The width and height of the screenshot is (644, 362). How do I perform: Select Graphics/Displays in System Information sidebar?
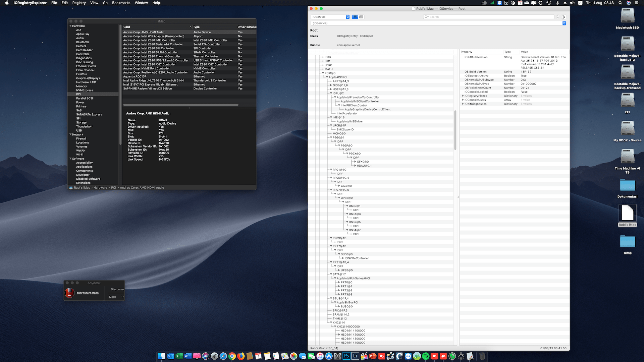[88, 78]
